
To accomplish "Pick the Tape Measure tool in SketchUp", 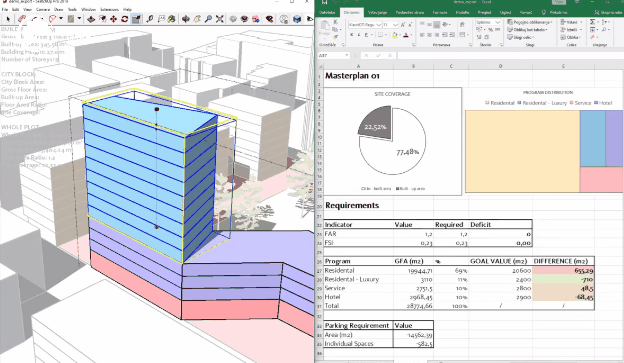I will (x=150, y=19).
